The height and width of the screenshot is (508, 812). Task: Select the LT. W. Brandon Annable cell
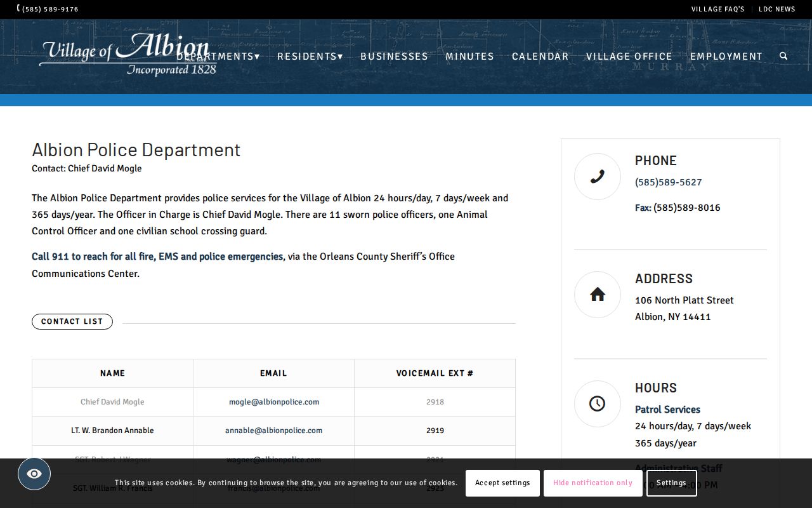click(x=113, y=431)
